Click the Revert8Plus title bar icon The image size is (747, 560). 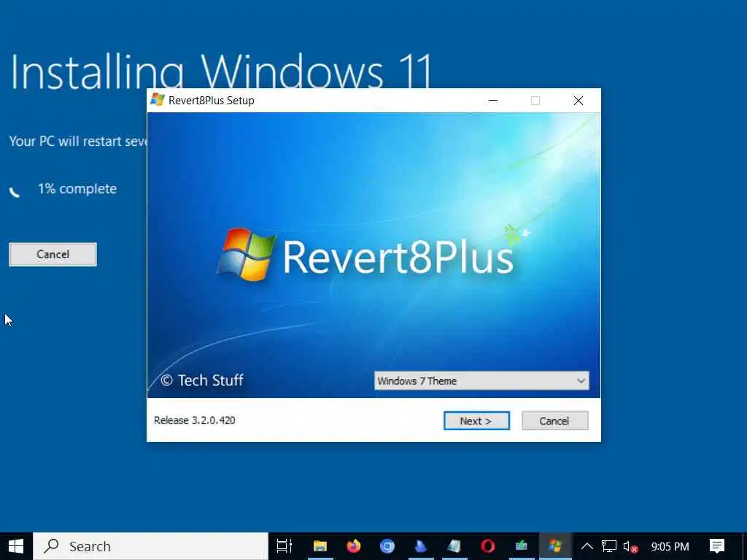coord(158,100)
